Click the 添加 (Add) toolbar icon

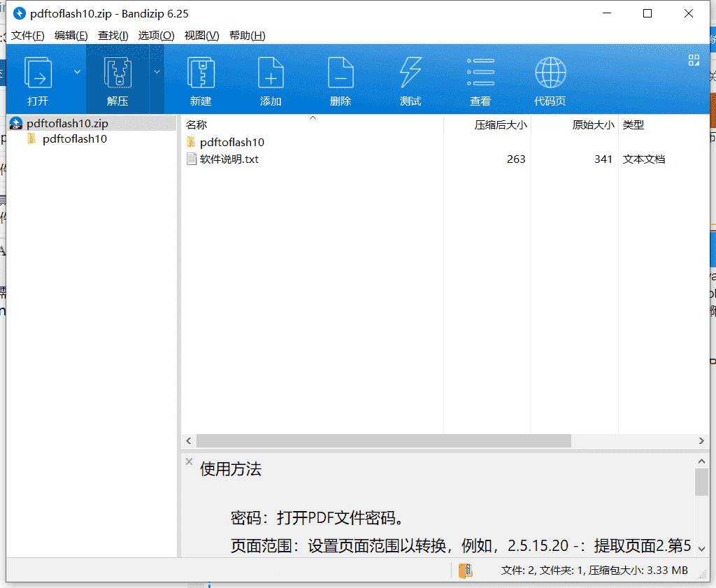pos(271,73)
